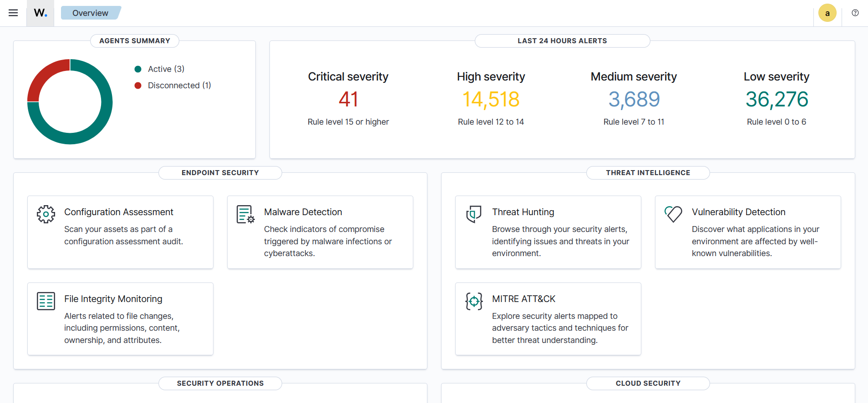Image resolution: width=868 pixels, height=403 pixels.
Task: Click the red disconnected donut segment
Action: (x=44, y=74)
